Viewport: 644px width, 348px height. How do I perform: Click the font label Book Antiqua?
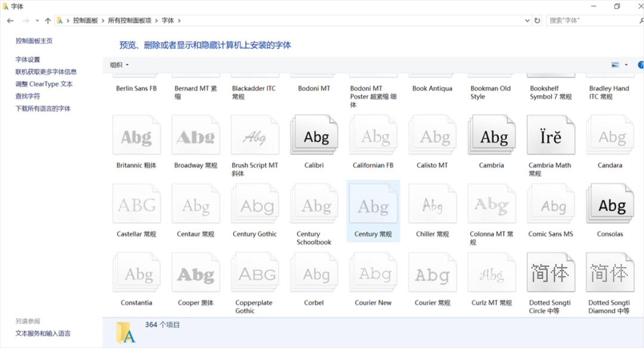click(432, 88)
